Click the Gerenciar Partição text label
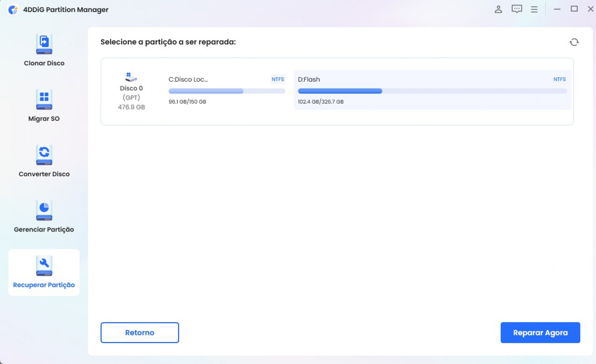 click(x=44, y=229)
